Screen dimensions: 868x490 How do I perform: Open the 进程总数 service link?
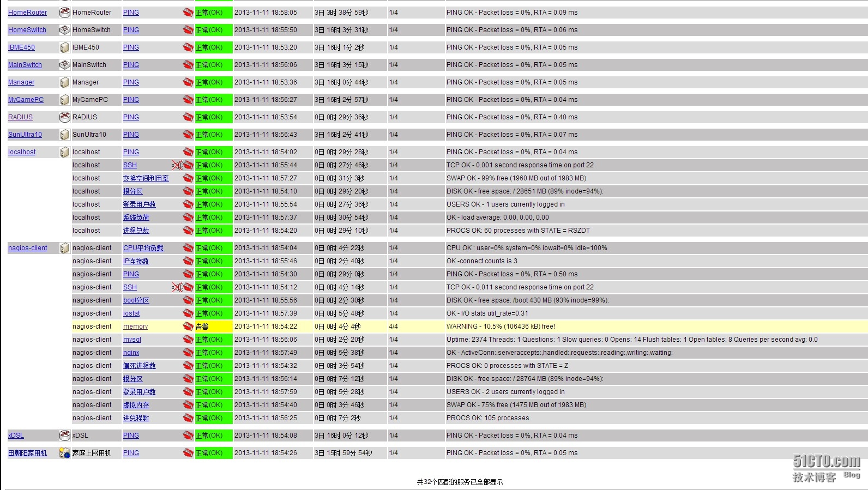point(136,231)
